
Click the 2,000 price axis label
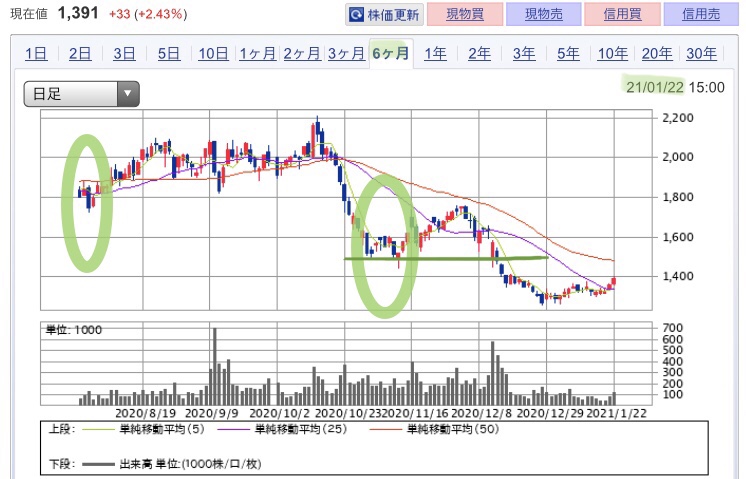(677, 157)
